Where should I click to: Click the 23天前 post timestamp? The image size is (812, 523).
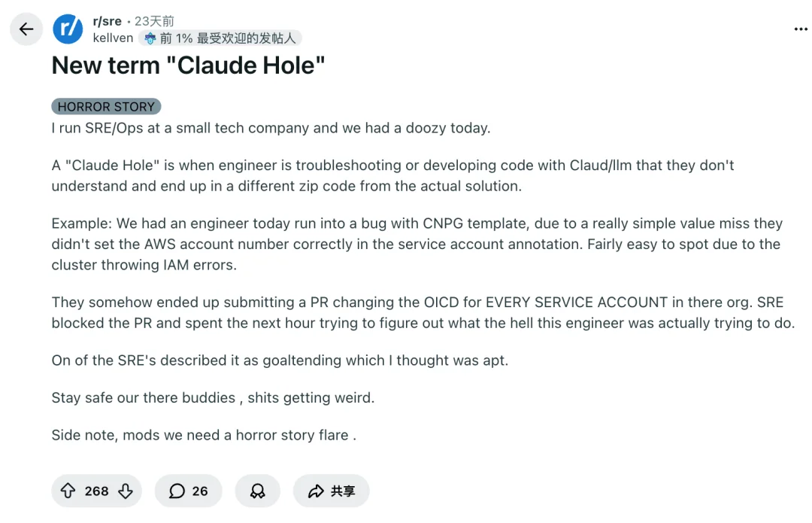(154, 21)
